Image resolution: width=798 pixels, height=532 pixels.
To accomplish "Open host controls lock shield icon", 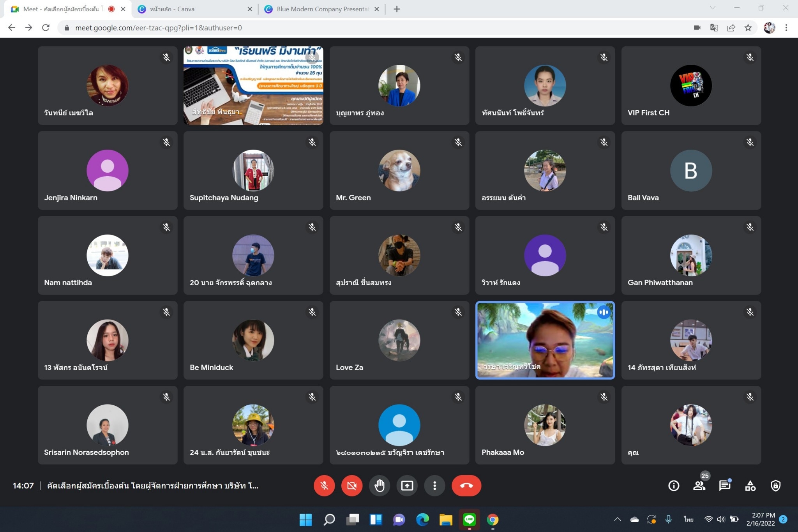I will pyautogui.click(x=775, y=486).
